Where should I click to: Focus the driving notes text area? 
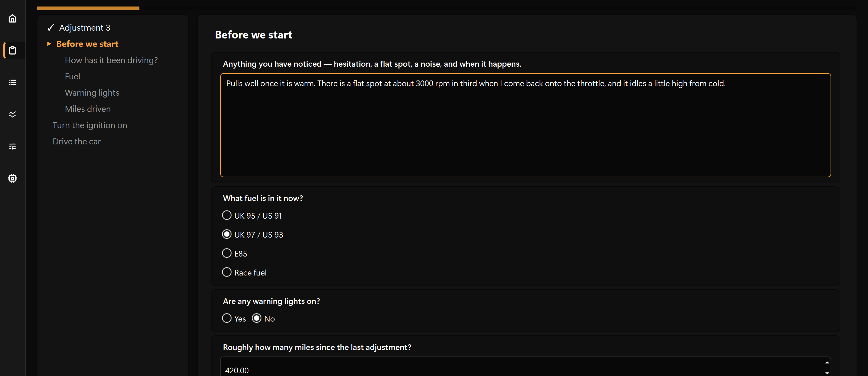525,125
